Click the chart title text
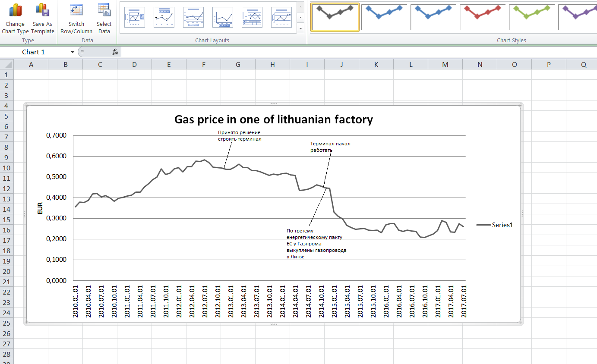The height and width of the screenshot is (364, 597). point(273,119)
